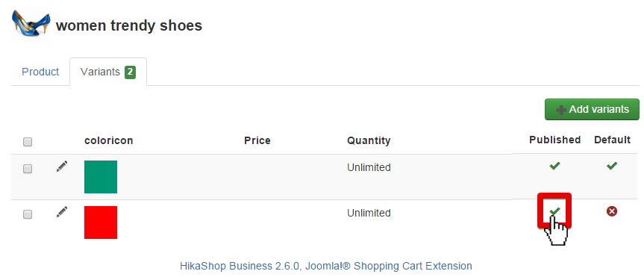Check the red variant row checkbox
This screenshot has width=644, height=277.
28,214
